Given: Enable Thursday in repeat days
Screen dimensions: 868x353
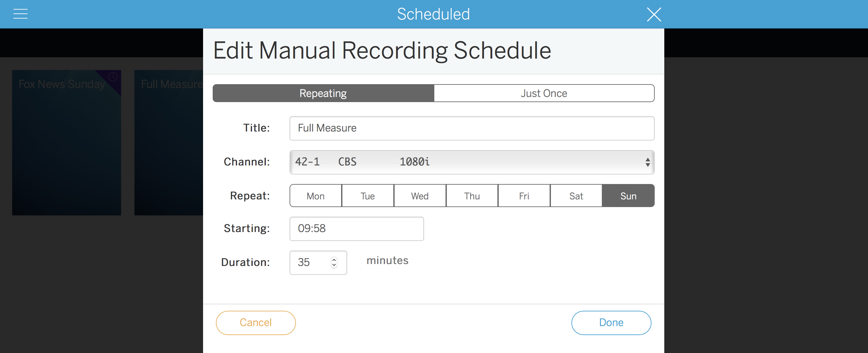Looking at the screenshot, I should [x=472, y=196].
